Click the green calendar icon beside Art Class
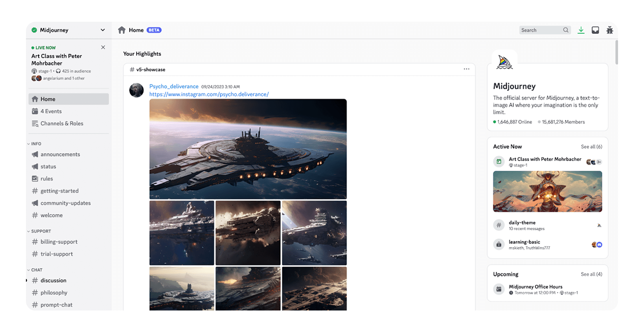The height and width of the screenshot is (332, 644). pyautogui.click(x=499, y=161)
